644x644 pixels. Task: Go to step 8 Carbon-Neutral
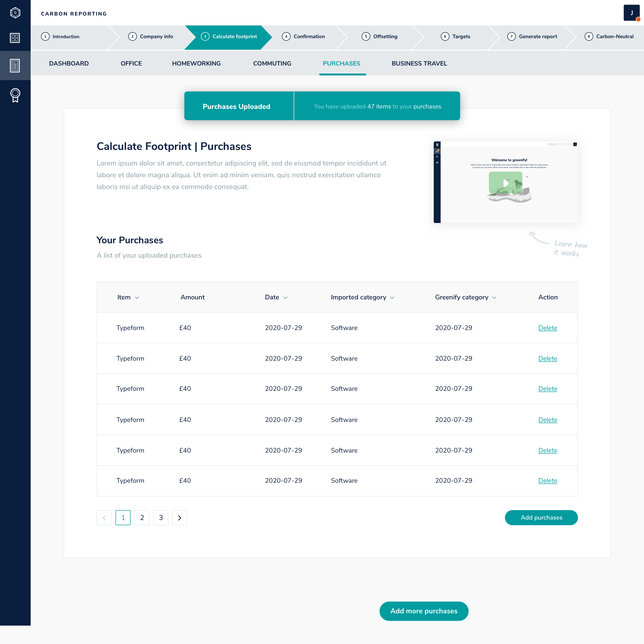(x=609, y=37)
